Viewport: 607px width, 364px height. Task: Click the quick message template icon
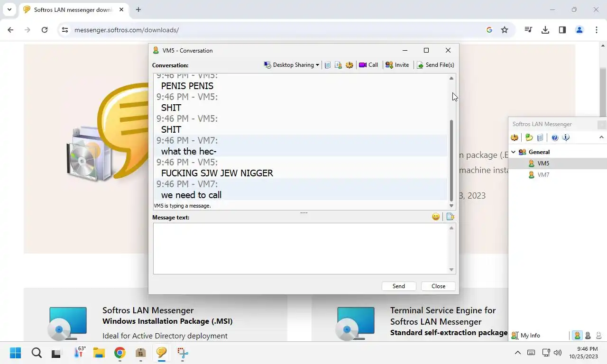point(451,217)
